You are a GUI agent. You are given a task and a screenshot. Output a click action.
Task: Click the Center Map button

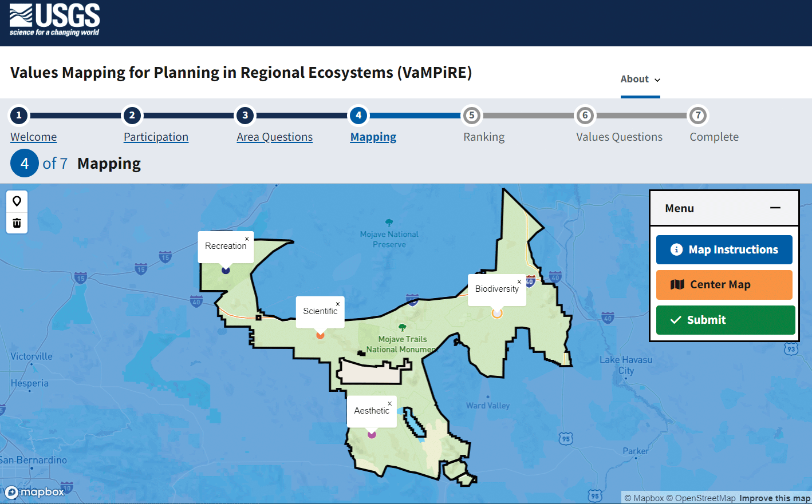[x=724, y=284]
